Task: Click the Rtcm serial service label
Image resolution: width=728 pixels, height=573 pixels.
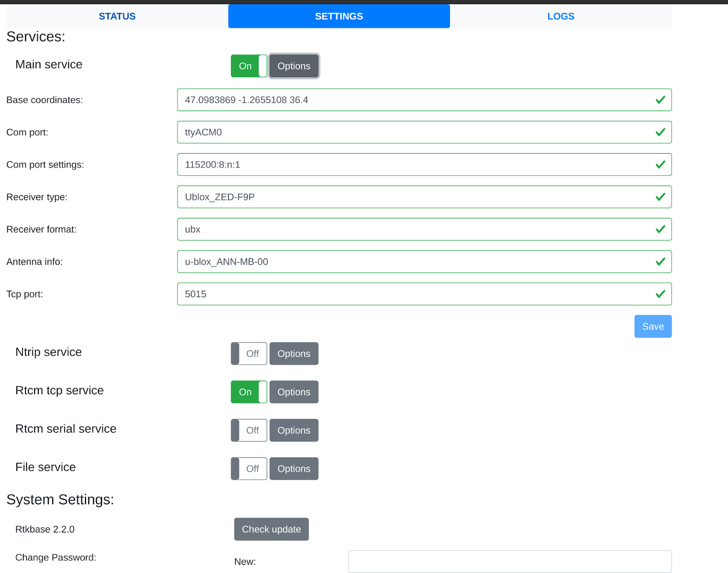Action: 66,429
